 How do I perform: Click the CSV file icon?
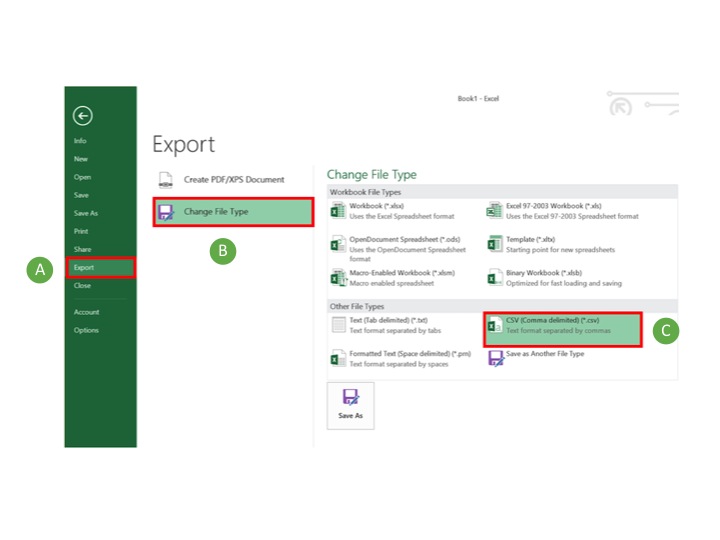(495, 325)
